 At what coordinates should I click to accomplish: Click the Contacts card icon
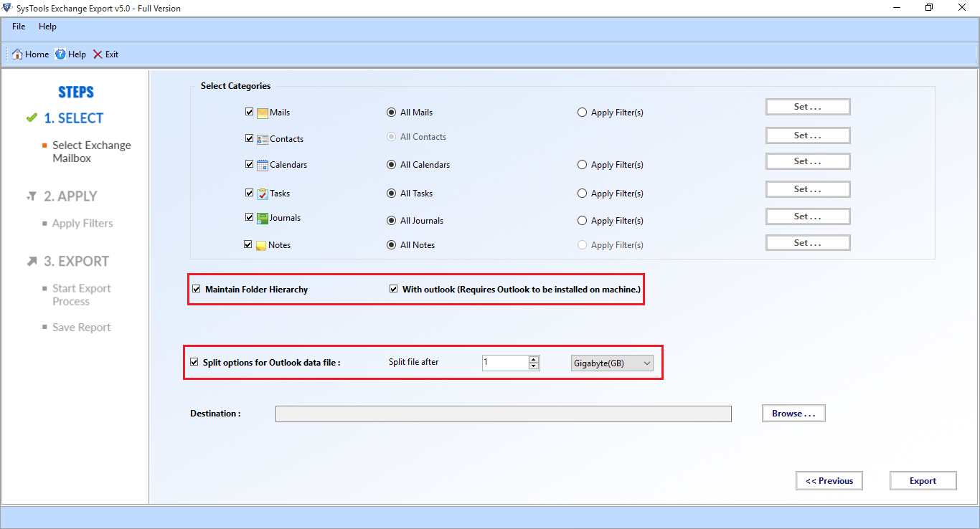coord(263,139)
